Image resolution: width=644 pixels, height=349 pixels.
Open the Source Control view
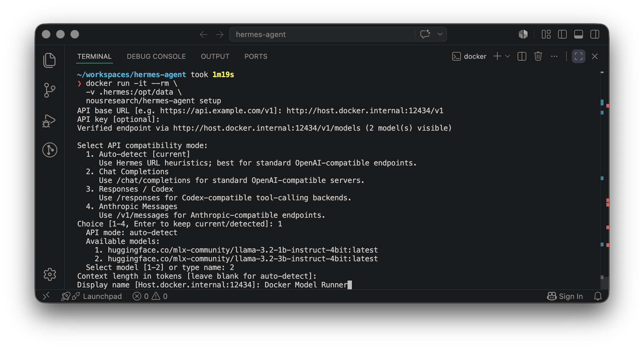pyautogui.click(x=50, y=90)
